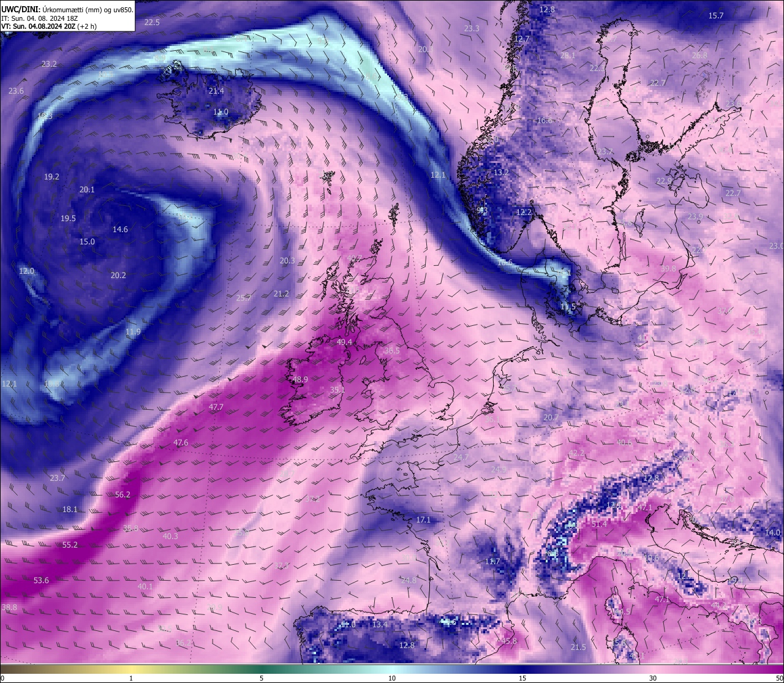
Task: Click the 19.5 value label
Action: [x=68, y=218]
